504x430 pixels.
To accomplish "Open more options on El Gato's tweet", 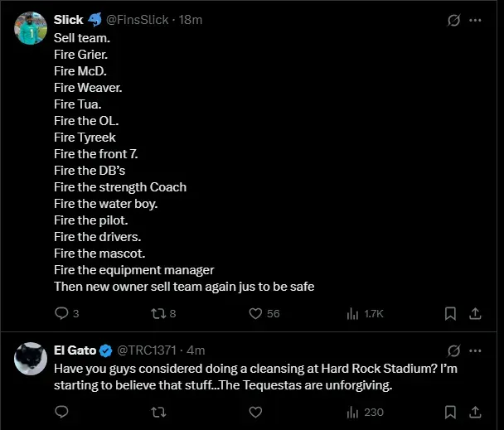I will pyautogui.click(x=476, y=350).
